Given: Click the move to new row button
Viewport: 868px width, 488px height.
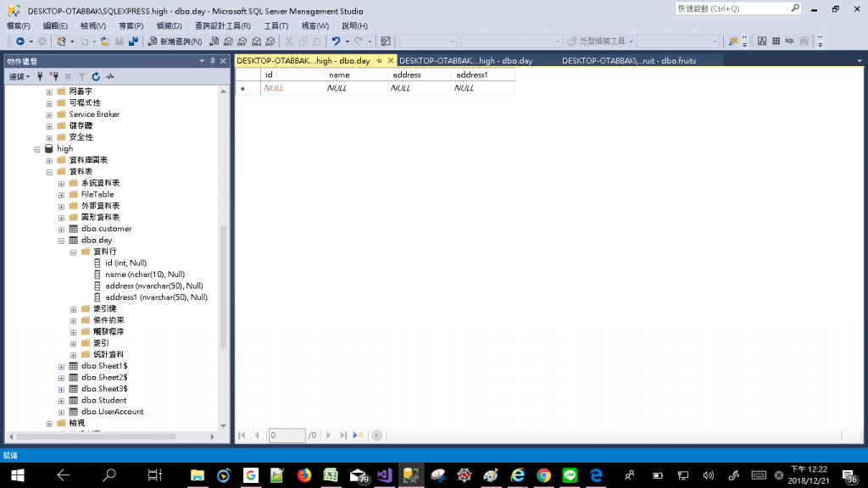Looking at the screenshot, I should 359,435.
